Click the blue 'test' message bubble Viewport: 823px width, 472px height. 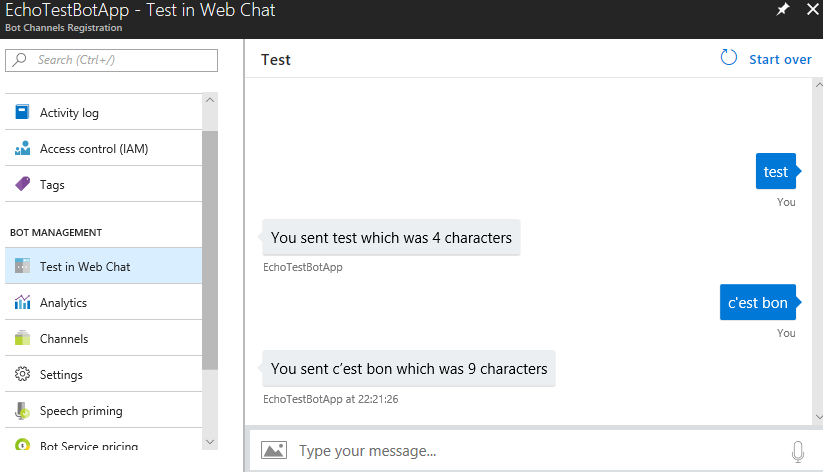point(776,171)
